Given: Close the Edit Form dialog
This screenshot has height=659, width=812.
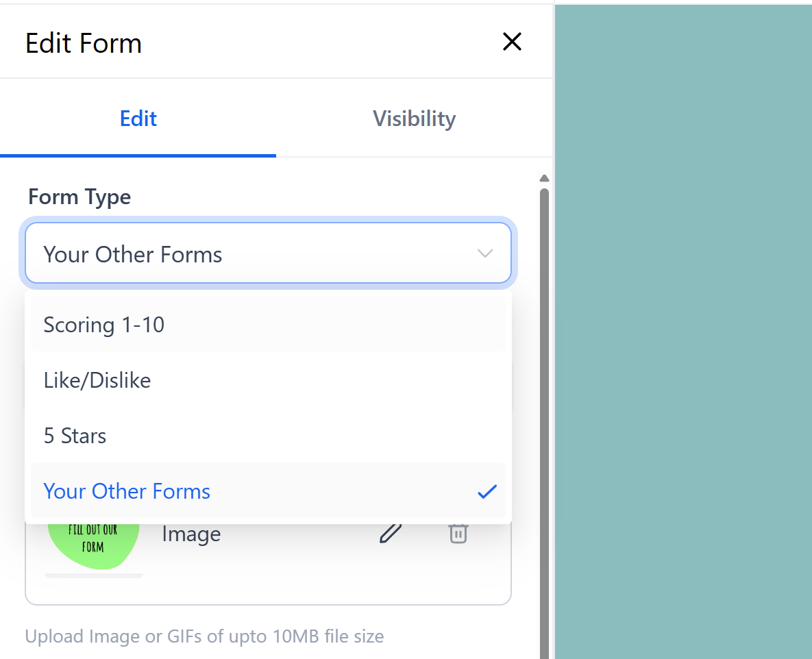Looking at the screenshot, I should 512,42.
